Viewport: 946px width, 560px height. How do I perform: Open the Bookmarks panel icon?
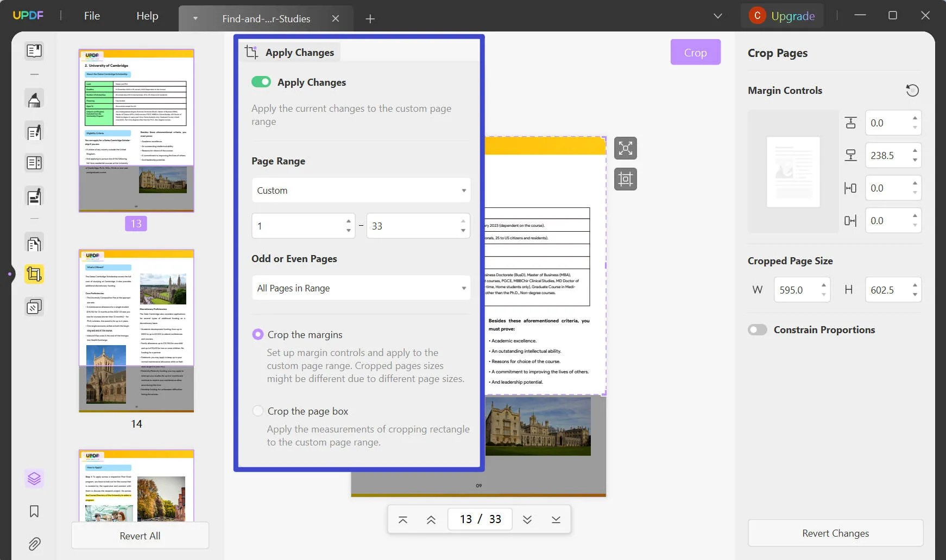(34, 511)
